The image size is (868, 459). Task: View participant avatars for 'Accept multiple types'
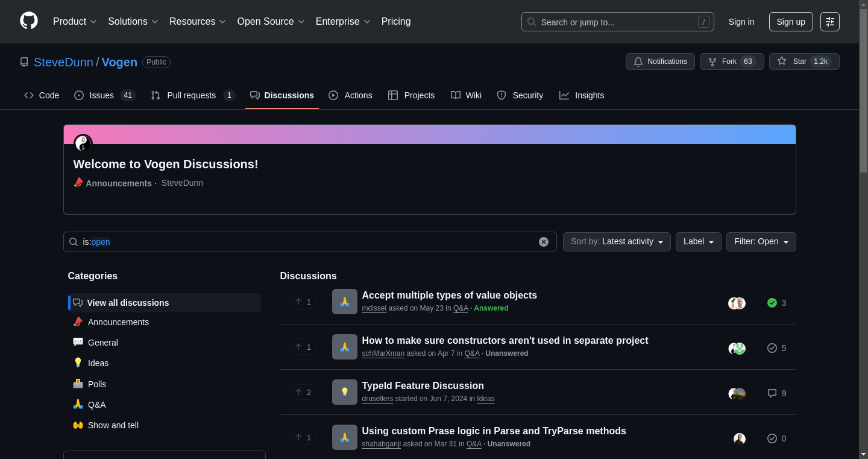[737, 303]
